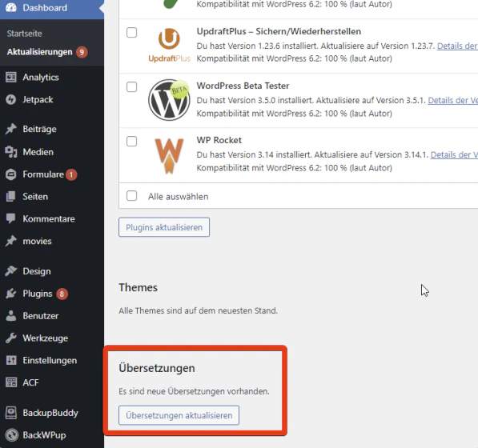Click the WP Rocket title
Image resolution: width=478 pixels, height=448 pixels.
(x=219, y=140)
